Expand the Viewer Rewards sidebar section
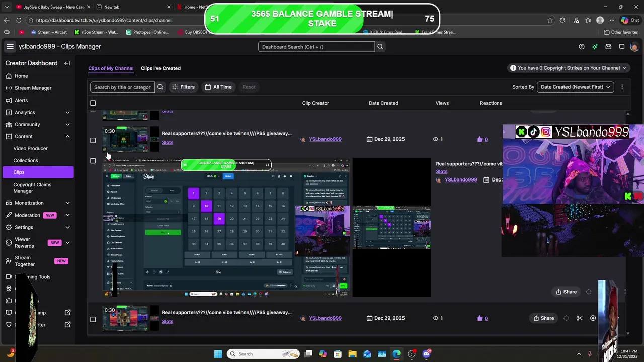This screenshot has height=362, width=644. pos(67,243)
